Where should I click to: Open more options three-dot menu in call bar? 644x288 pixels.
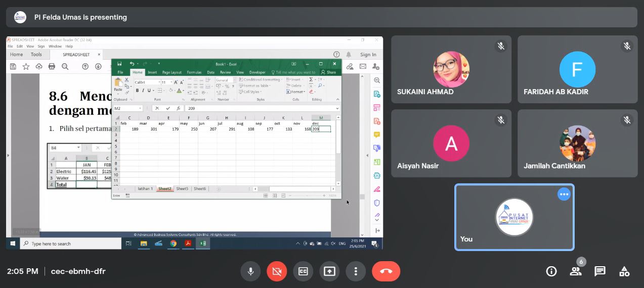pyautogui.click(x=356, y=271)
